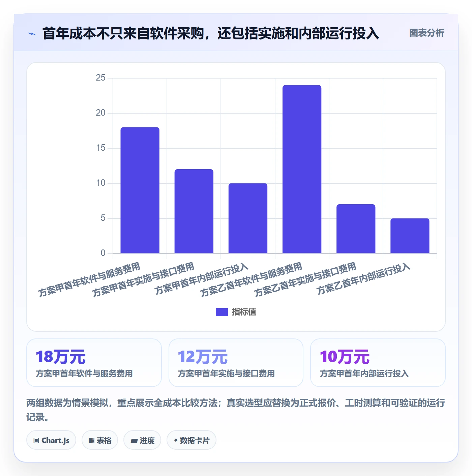Click x-axis label 方案乙首年内部运行投入
Viewport: 472px width, 476px height.
click(x=363, y=279)
